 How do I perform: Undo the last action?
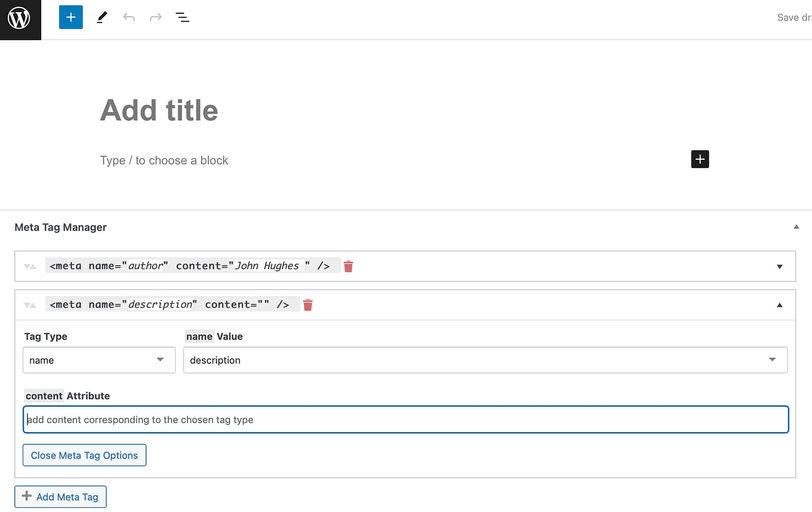pyautogui.click(x=129, y=17)
